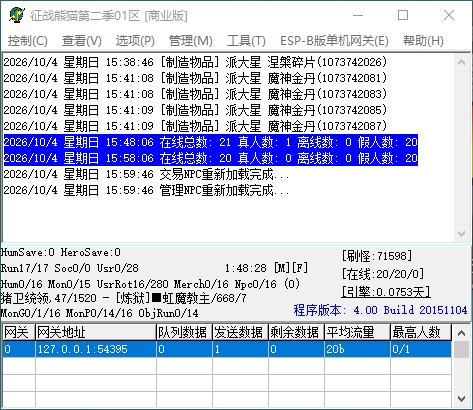473x410 pixels.
Task: Select log line 涅槃碎片(1073742026)
Action: 195,62
